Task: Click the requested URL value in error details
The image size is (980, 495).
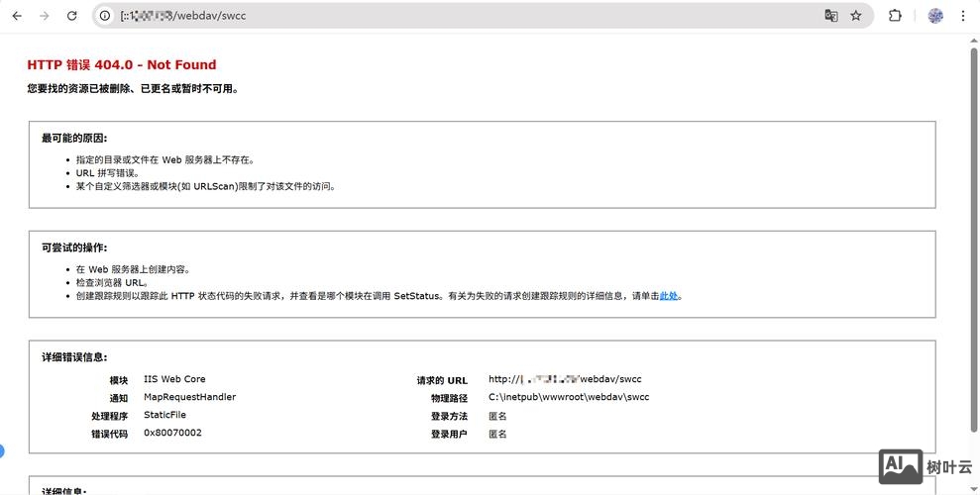Action: pyautogui.click(x=565, y=379)
